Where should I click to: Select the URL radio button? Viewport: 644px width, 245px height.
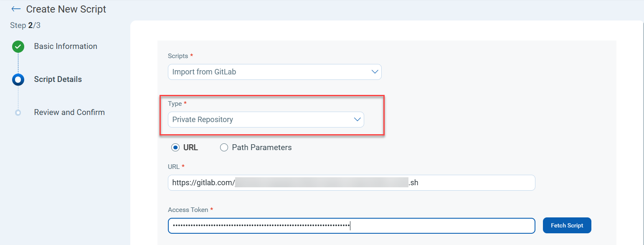tap(175, 147)
